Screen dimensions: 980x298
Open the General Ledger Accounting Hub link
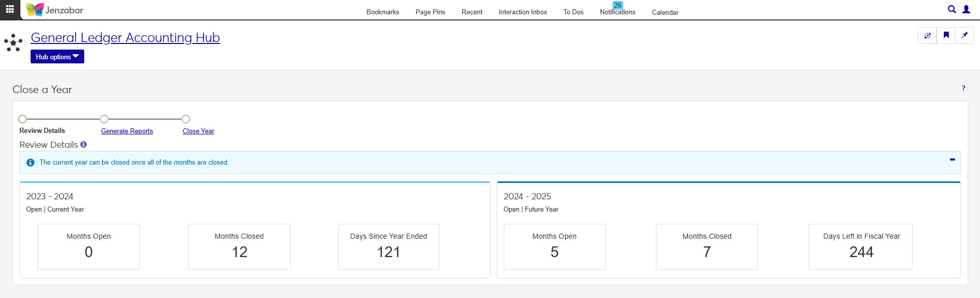(x=125, y=38)
